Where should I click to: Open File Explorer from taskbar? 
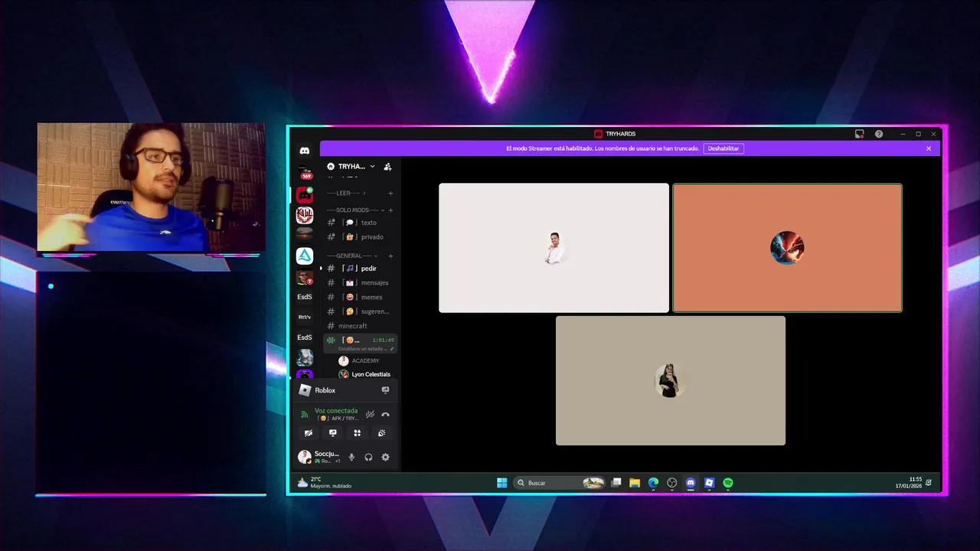(x=635, y=483)
